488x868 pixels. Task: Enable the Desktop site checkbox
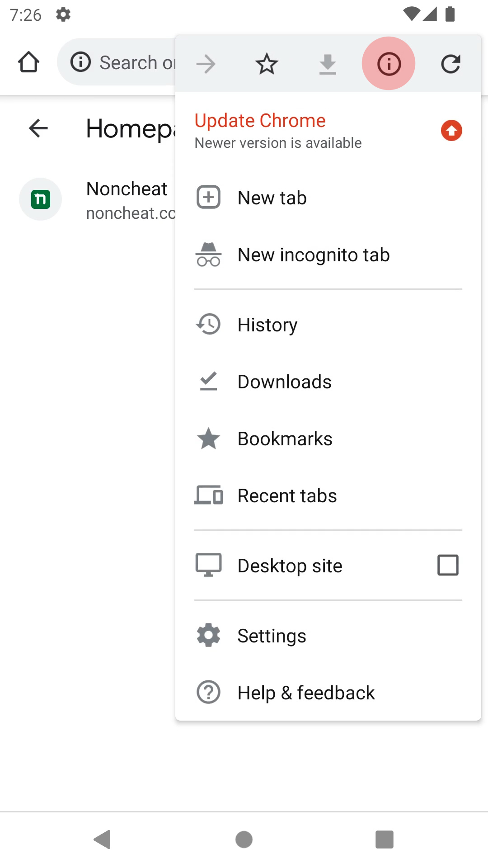tap(448, 565)
